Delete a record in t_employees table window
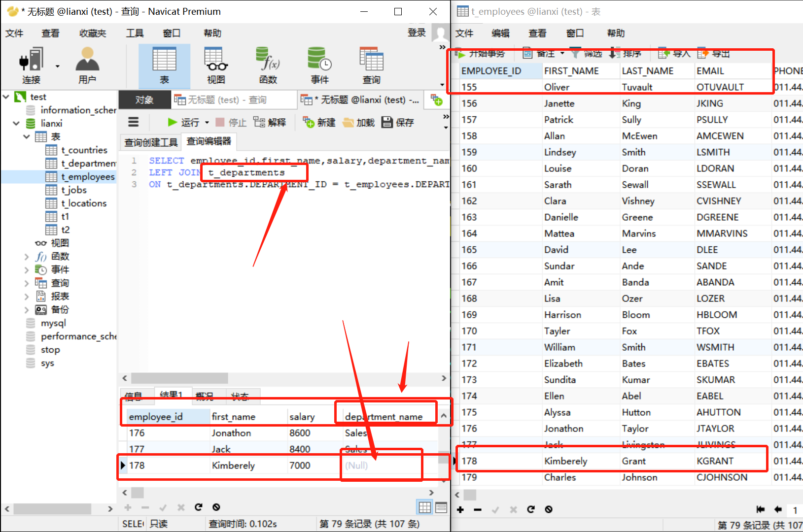Image resolution: width=803 pixels, height=532 pixels. (477, 509)
